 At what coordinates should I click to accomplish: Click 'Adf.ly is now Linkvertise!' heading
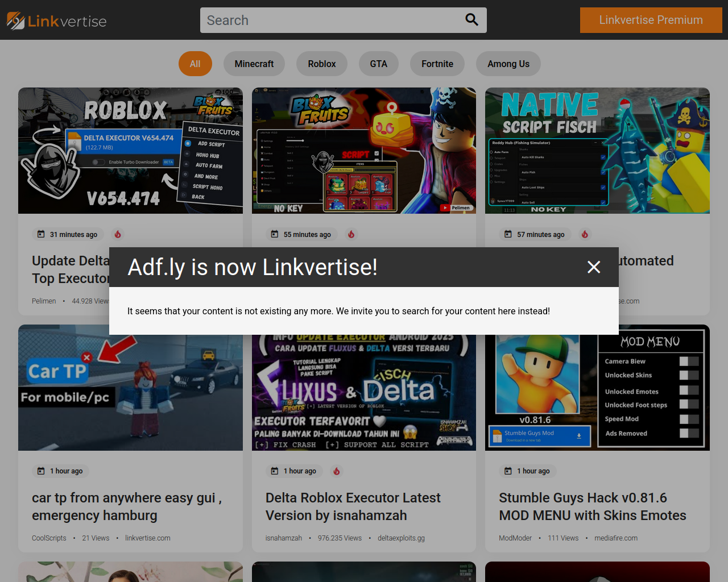click(253, 267)
